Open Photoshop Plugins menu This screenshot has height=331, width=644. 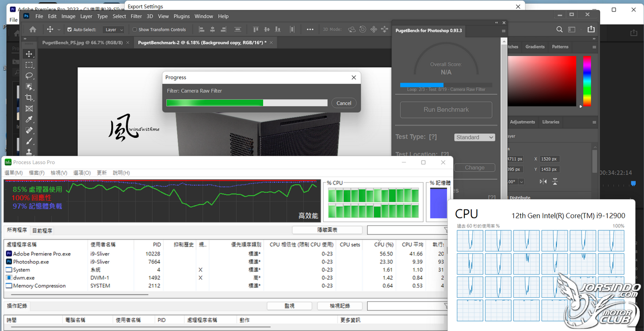[182, 16]
